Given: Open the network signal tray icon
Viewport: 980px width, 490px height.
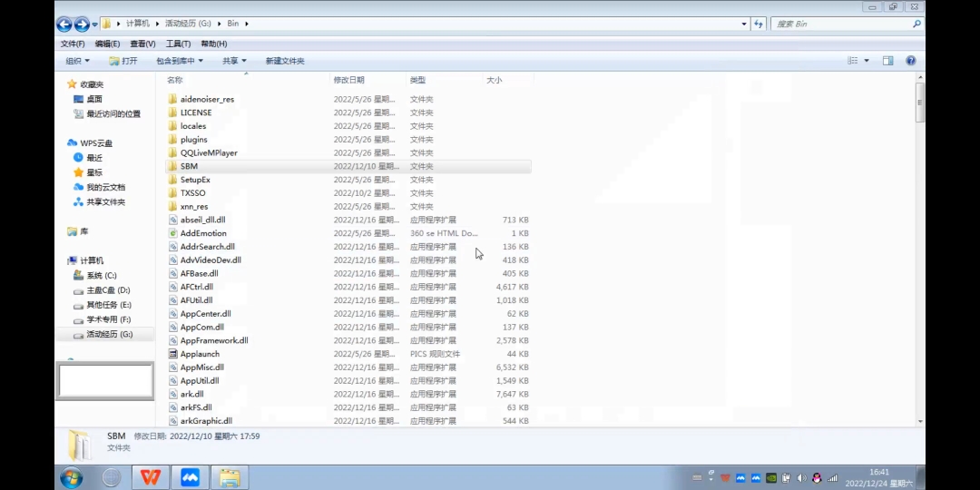Looking at the screenshot, I should point(832,479).
